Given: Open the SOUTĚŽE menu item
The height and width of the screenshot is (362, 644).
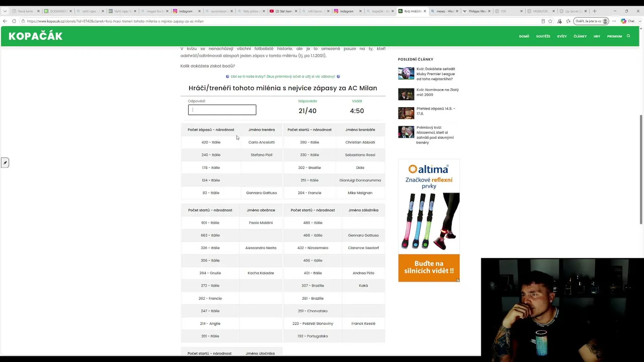Looking at the screenshot, I should [543, 36].
